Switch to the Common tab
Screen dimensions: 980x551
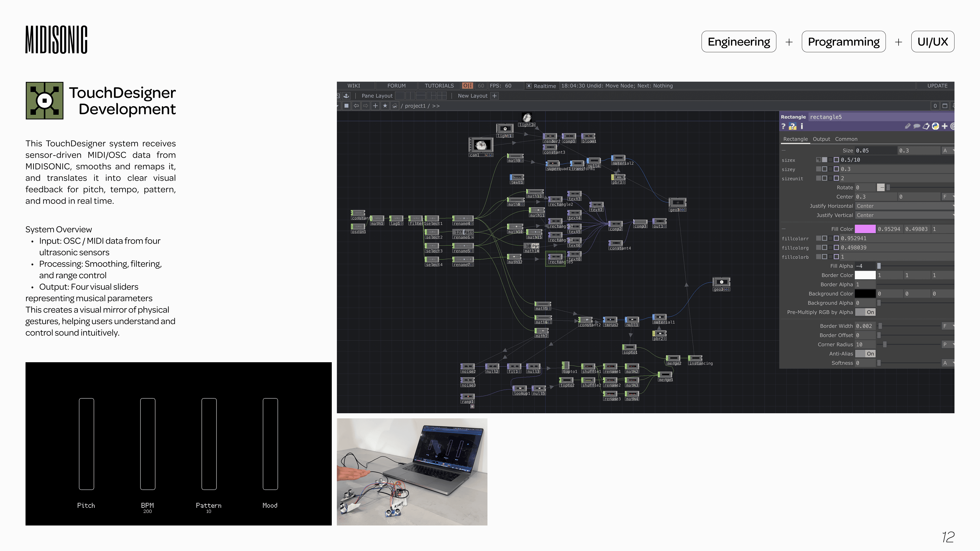point(846,139)
